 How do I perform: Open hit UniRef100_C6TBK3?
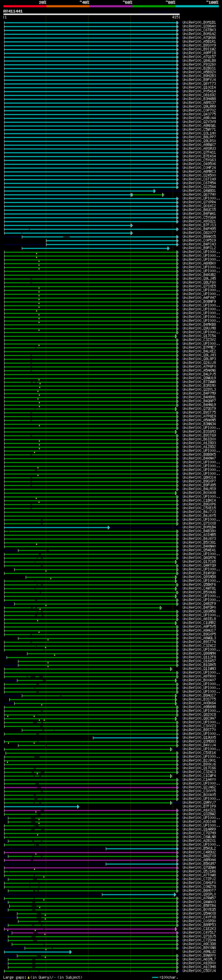pyautogui.click(x=199, y=30)
